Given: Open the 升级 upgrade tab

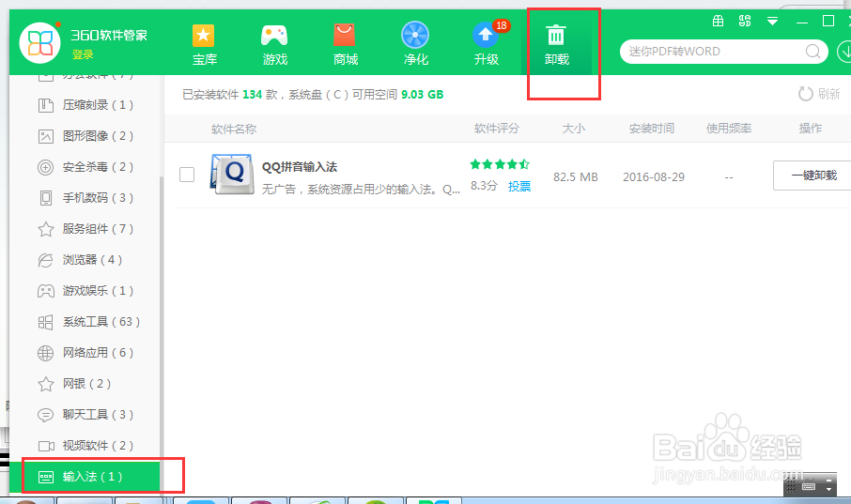Looking at the screenshot, I should [487, 44].
